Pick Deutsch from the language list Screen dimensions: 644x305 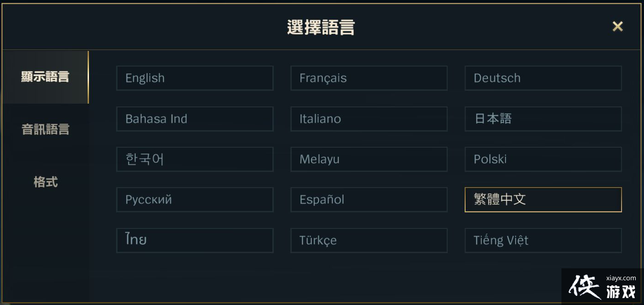(x=543, y=78)
